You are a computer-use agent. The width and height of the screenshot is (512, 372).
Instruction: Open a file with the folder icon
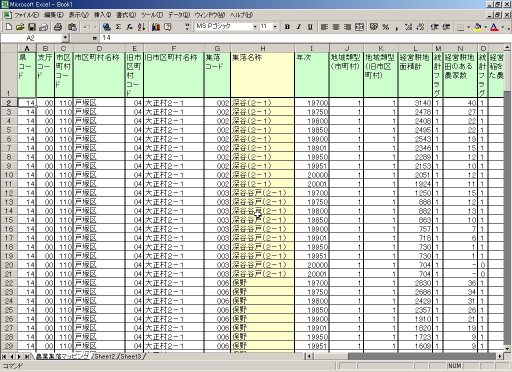(x=20, y=27)
